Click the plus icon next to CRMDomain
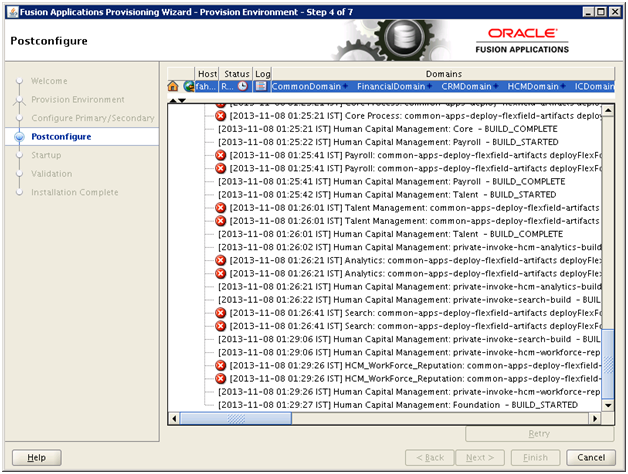The width and height of the screenshot is (628, 474). pyautogui.click(x=496, y=86)
